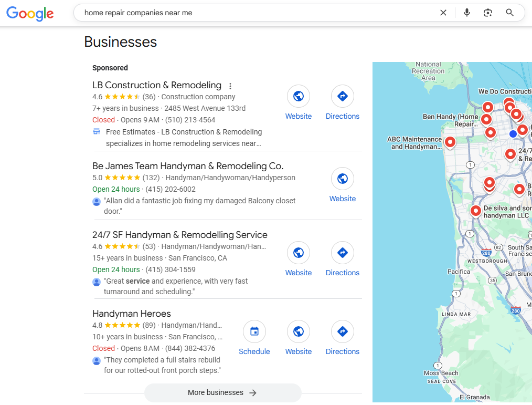Clear the search box text
The width and height of the screenshot is (532, 405).
(x=443, y=13)
